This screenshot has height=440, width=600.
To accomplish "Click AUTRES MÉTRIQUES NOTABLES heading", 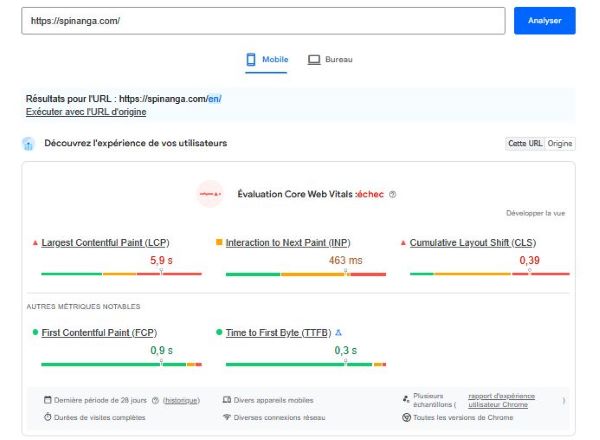I will point(83,306).
